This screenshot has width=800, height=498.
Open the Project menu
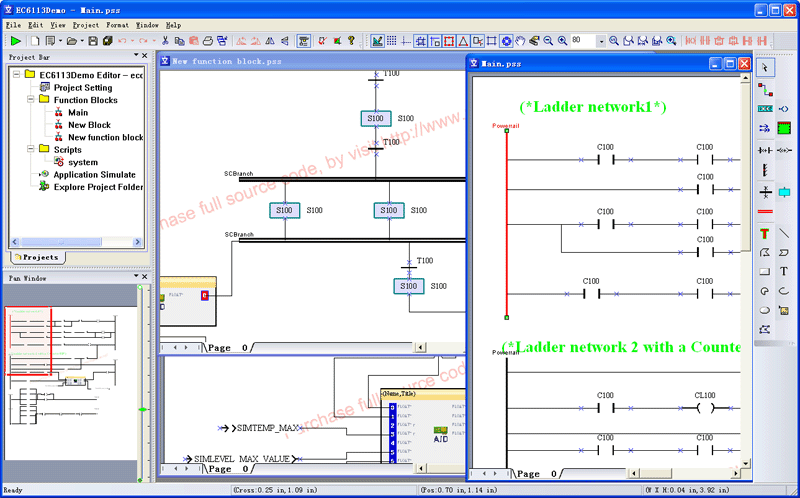[x=86, y=24]
